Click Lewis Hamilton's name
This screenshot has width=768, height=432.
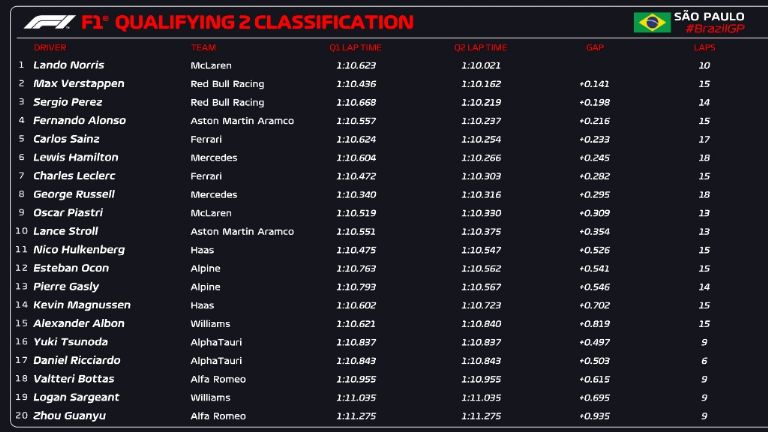(x=75, y=157)
